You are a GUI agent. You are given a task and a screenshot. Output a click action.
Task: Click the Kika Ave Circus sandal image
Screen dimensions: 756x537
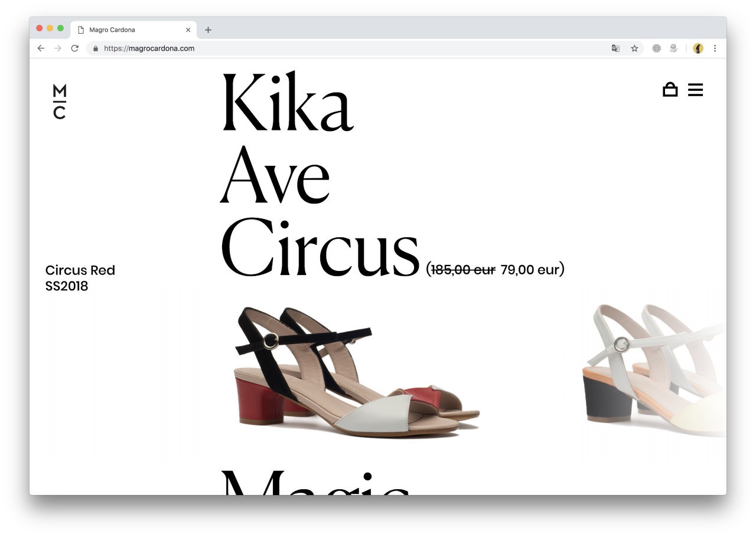359,374
